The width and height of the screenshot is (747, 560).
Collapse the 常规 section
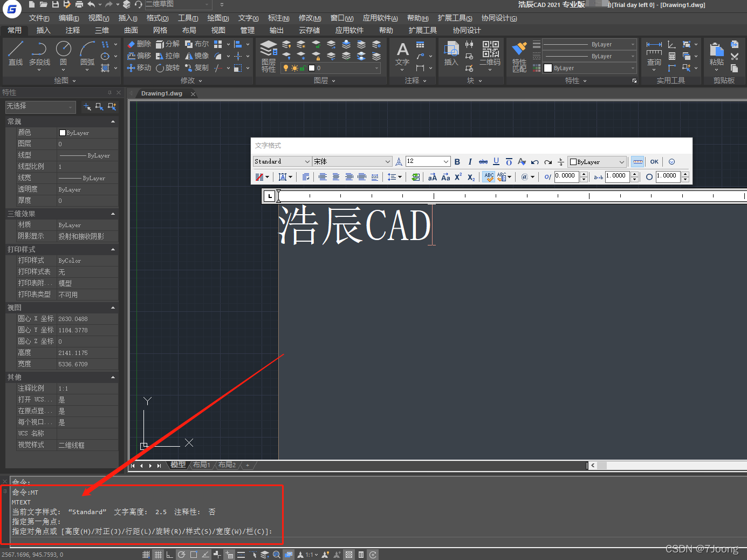tap(113, 121)
